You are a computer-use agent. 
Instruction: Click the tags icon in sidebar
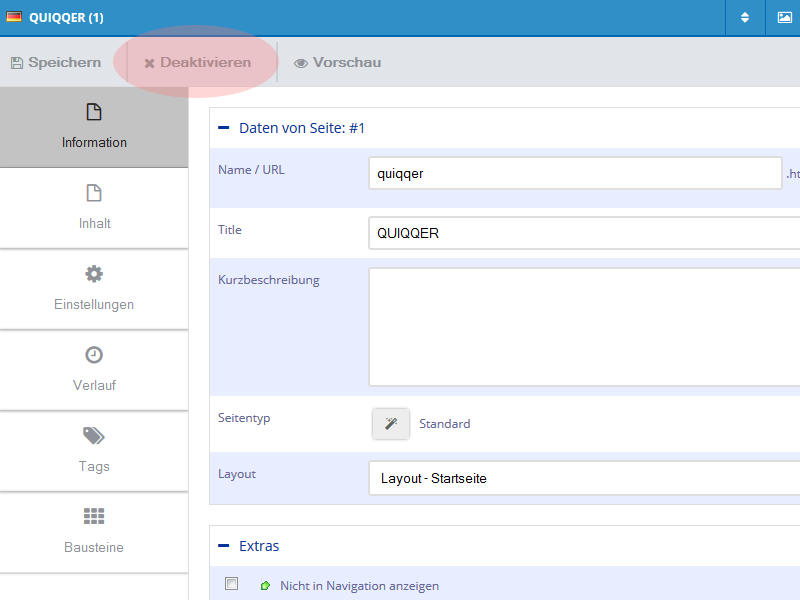[94, 436]
